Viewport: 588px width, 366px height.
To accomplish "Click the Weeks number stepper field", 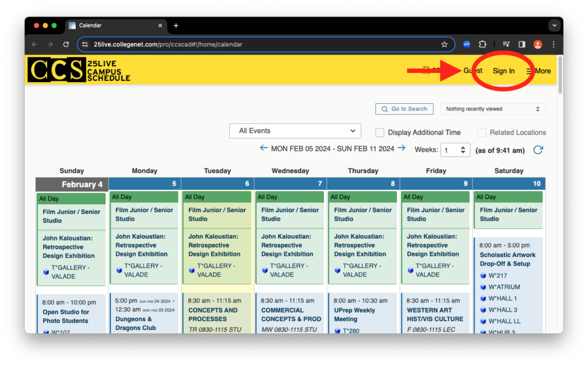I will 455,150.
